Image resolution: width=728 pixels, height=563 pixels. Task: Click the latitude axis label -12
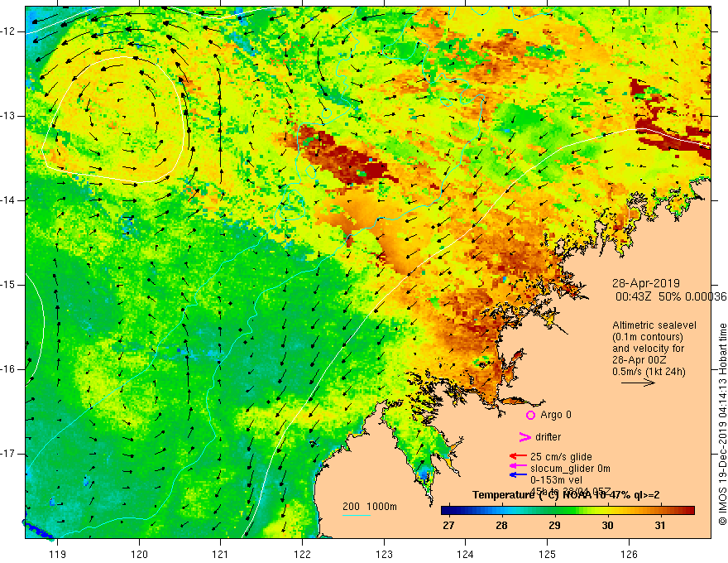(8, 31)
